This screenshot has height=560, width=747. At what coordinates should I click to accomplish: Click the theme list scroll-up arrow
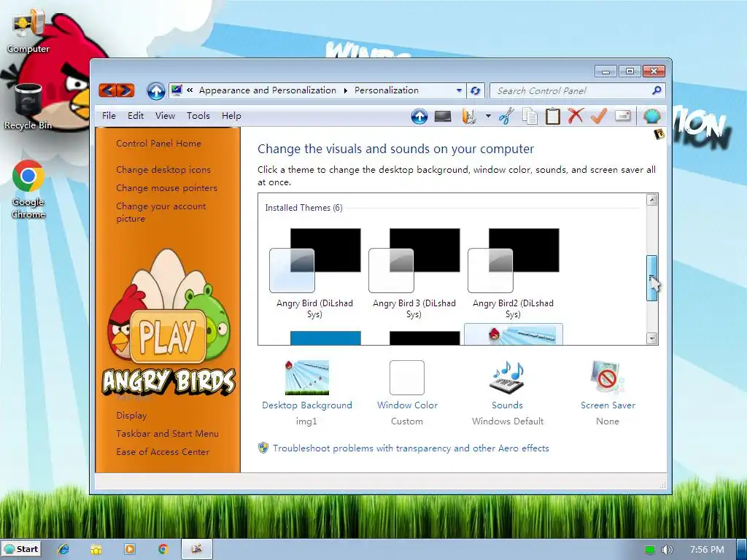click(652, 200)
